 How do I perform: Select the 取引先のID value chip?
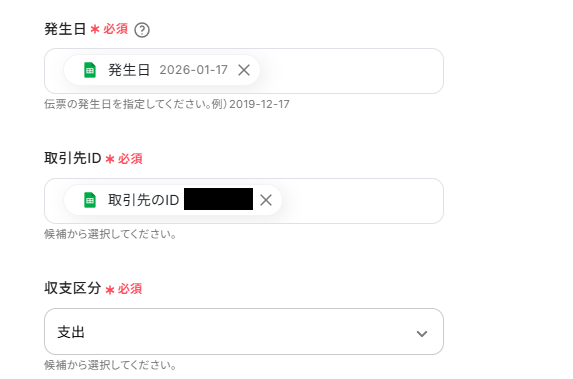172,200
